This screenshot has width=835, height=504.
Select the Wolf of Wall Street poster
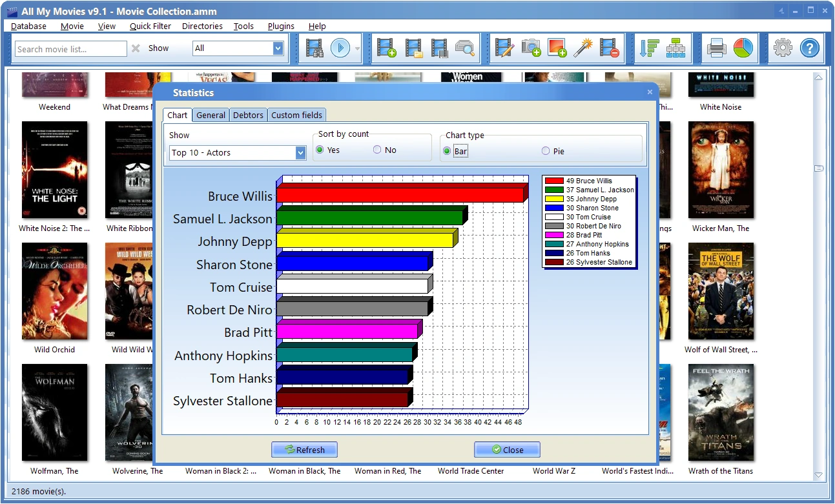pos(721,291)
